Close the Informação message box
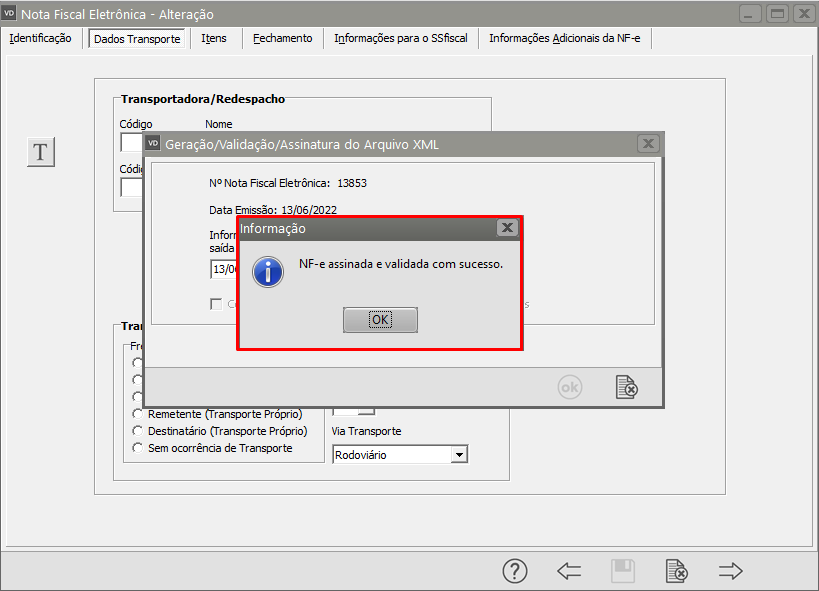Viewport: 819px width, 591px height. tap(507, 228)
